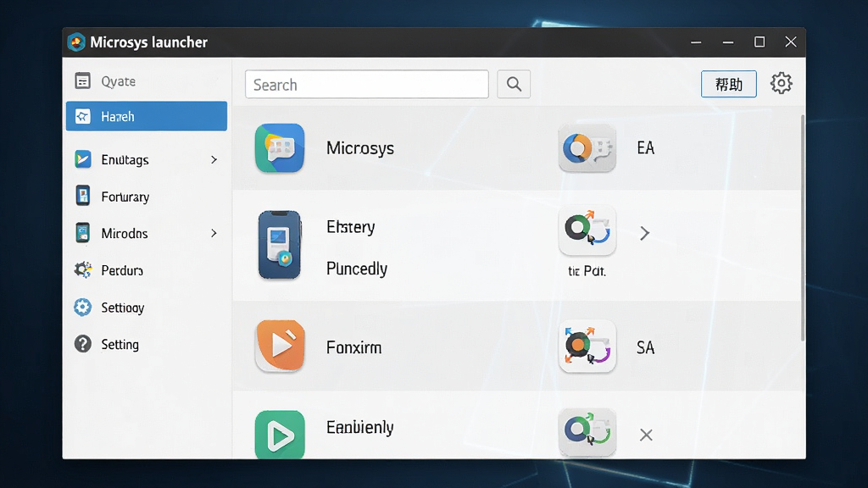868x488 pixels.
Task: Open settings via the gear icon at top right
Action: pyautogui.click(x=781, y=83)
